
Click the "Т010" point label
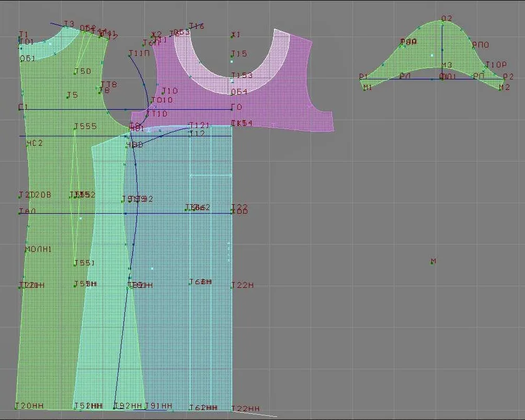[x=162, y=100]
